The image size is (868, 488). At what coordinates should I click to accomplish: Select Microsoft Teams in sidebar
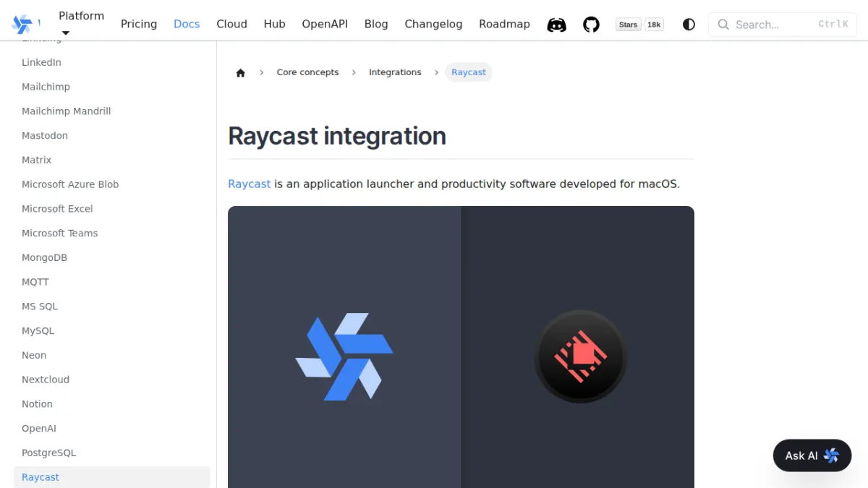click(x=59, y=233)
